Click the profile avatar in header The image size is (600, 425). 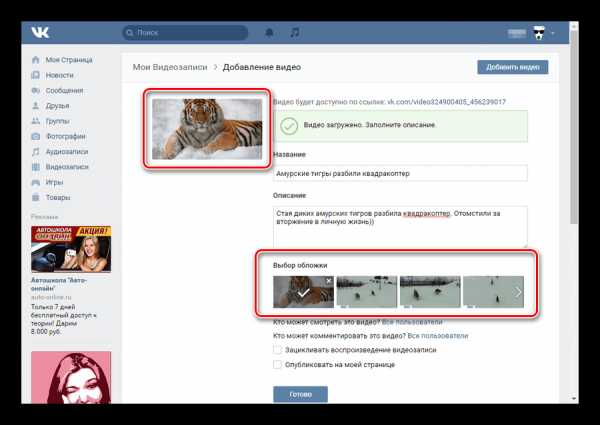pos(539,33)
